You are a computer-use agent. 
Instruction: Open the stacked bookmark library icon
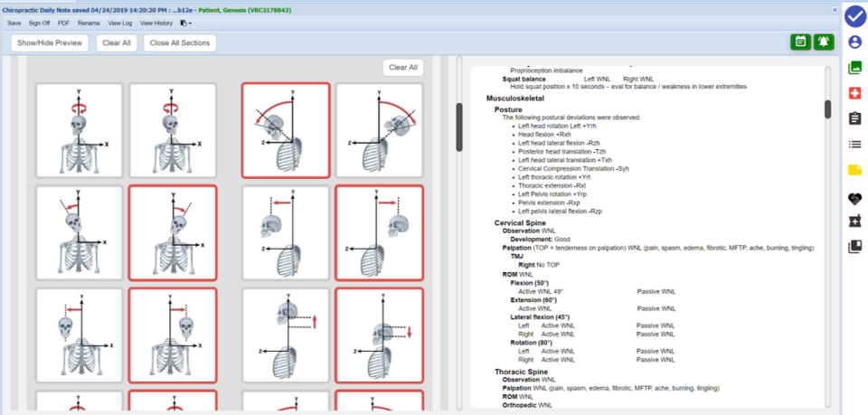point(854,247)
